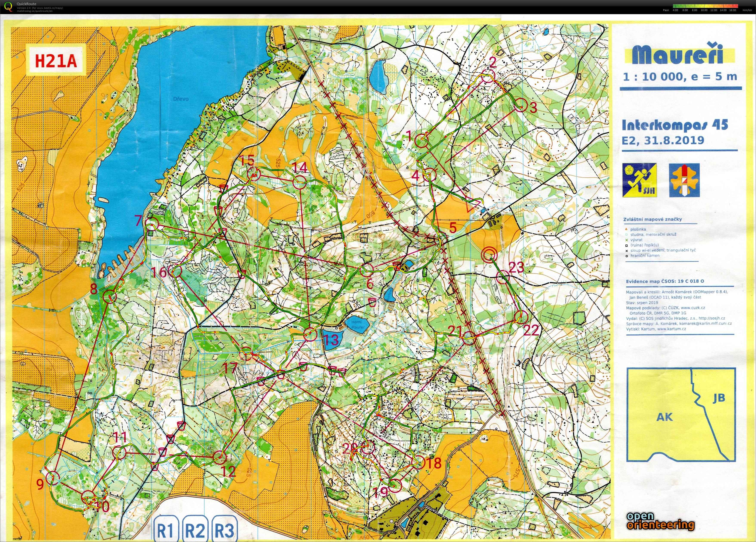The width and height of the screenshot is (756, 542).
Task: Click the 'E2, 31.8.2019' date text
Action: [x=663, y=140]
